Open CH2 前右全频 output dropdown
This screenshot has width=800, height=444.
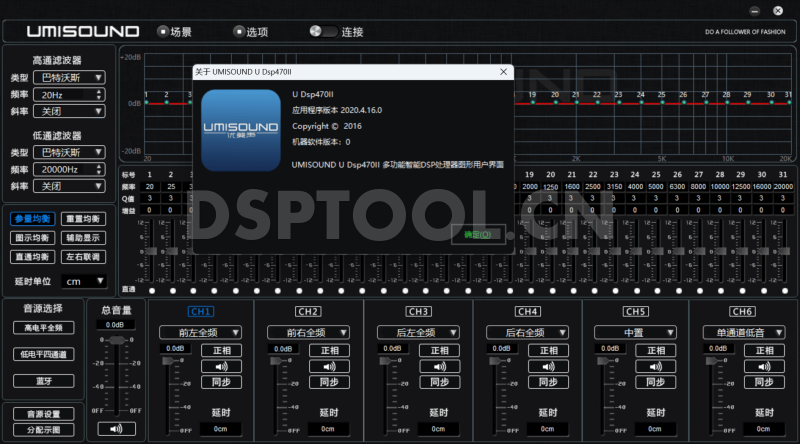[308, 333]
